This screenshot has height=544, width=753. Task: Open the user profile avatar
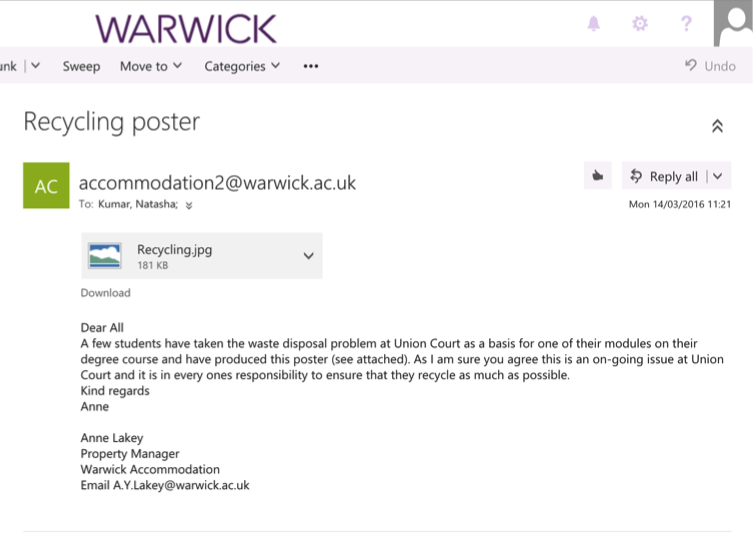click(733, 23)
